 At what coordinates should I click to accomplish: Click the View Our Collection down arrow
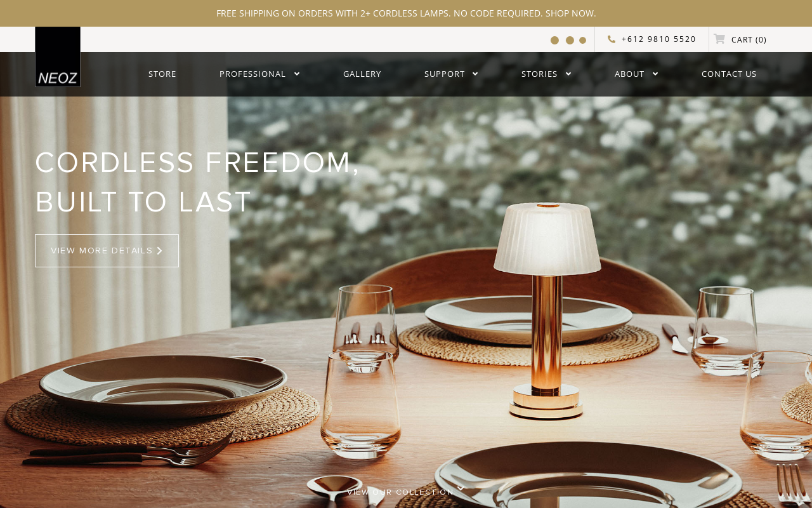pyautogui.click(x=461, y=488)
